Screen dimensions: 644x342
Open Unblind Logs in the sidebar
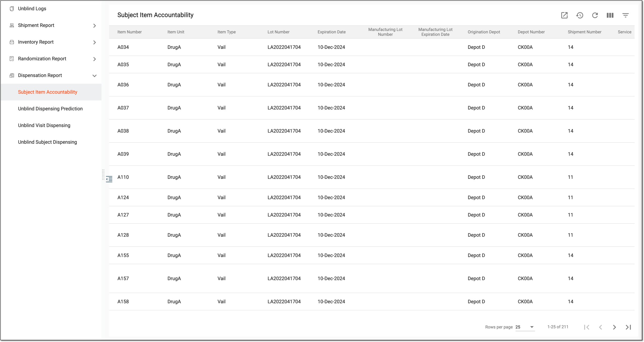pyautogui.click(x=32, y=8)
